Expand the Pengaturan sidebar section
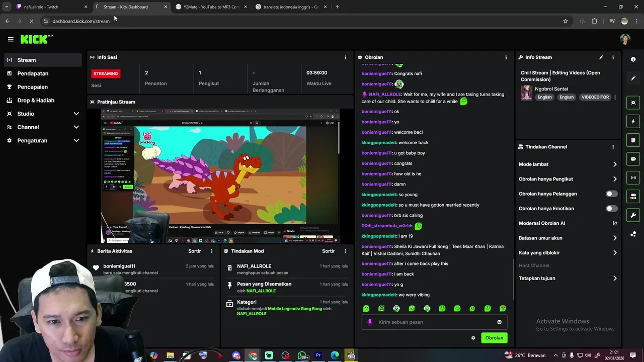This screenshot has height=362, width=644. point(42,141)
